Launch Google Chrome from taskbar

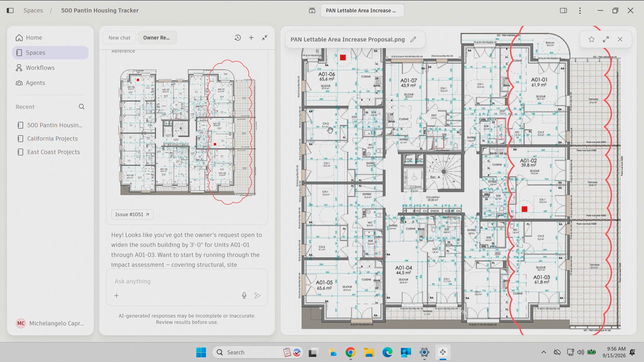tap(351, 352)
